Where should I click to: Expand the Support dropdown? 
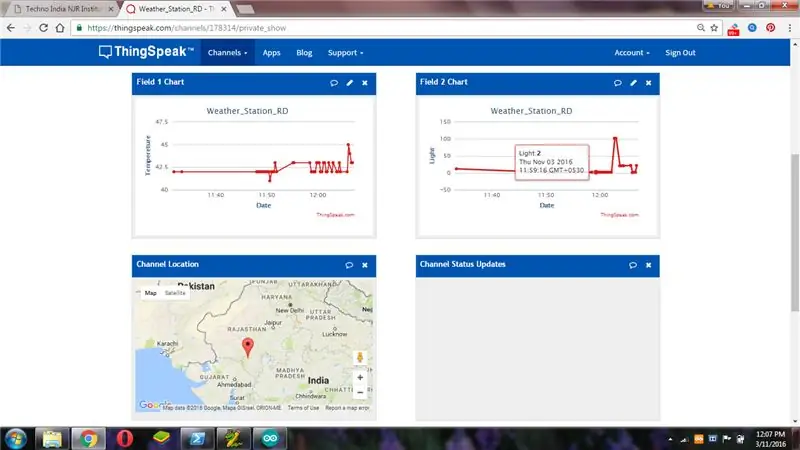pyautogui.click(x=345, y=53)
